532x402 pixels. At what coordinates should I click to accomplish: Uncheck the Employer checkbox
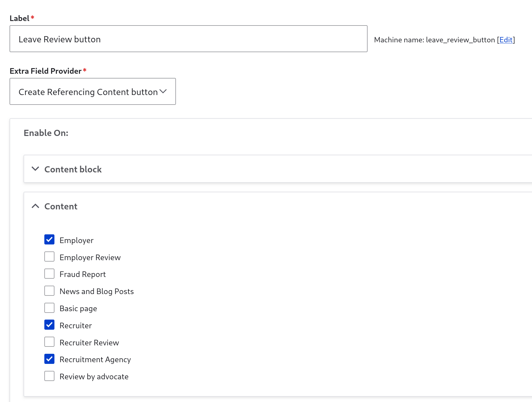(49, 239)
